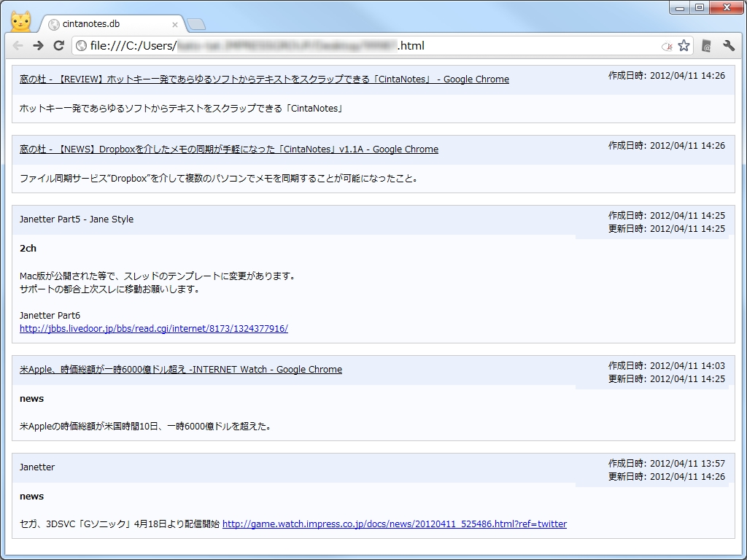Click the @ document extension icon
747x560 pixels.
(705, 45)
